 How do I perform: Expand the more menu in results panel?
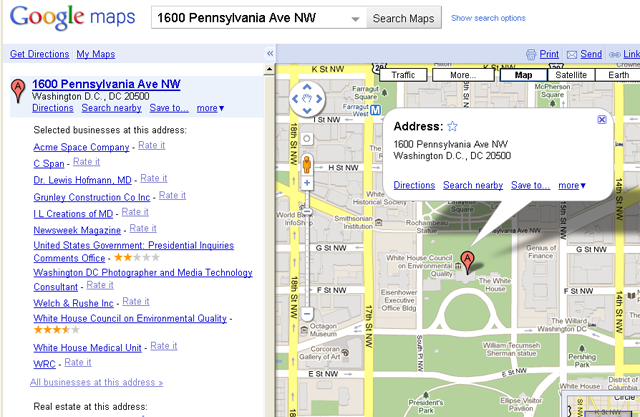(x=210, y=108)
